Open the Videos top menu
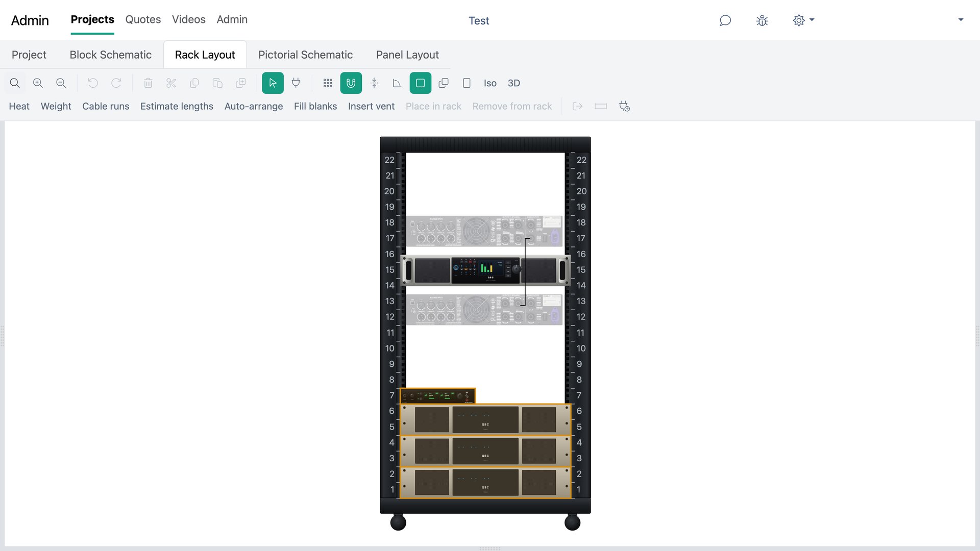 tap(189, 19)
